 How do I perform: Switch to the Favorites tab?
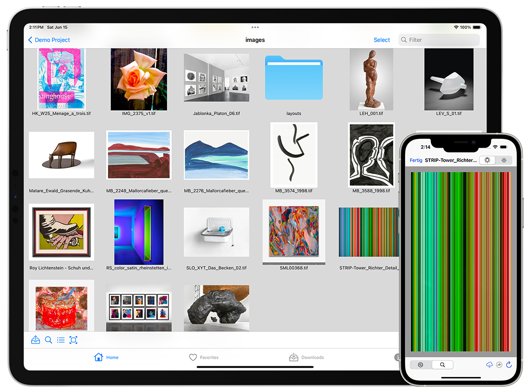(x=204, y=358)
